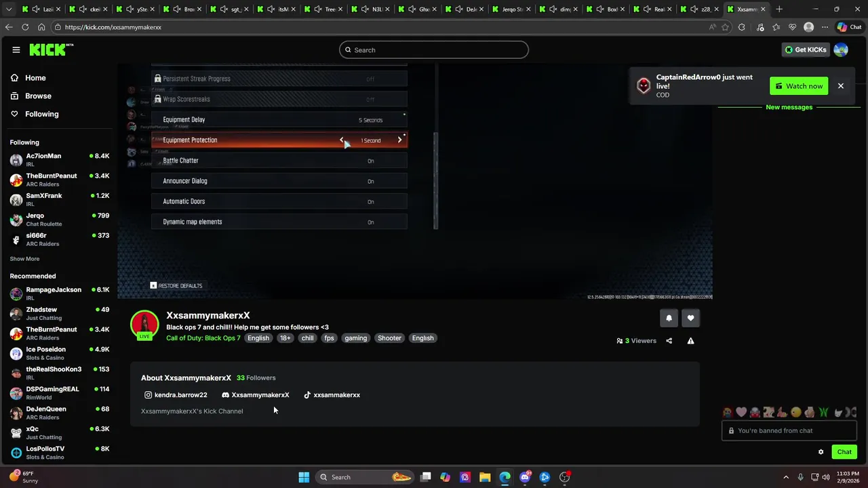Open RampageJackson recommended channel

(x=60, y=293)
